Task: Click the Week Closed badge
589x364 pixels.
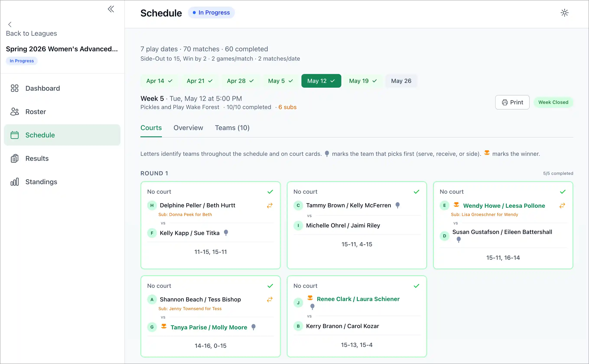Action: (553, 102)
